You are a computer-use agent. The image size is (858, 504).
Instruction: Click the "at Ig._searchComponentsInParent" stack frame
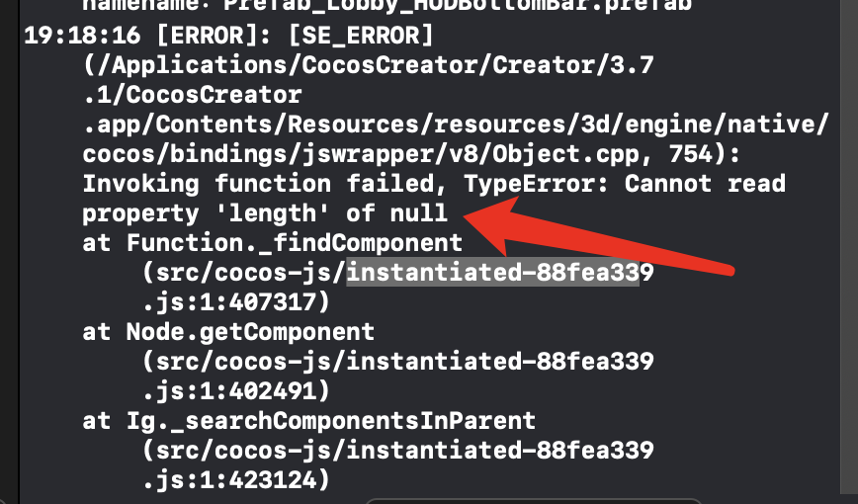click(308, 419)
